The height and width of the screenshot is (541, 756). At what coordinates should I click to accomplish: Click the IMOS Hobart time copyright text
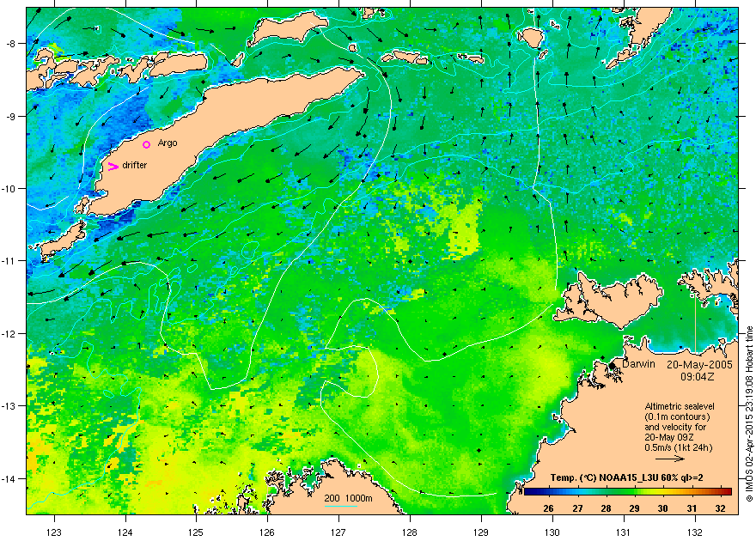click(749, 414)
